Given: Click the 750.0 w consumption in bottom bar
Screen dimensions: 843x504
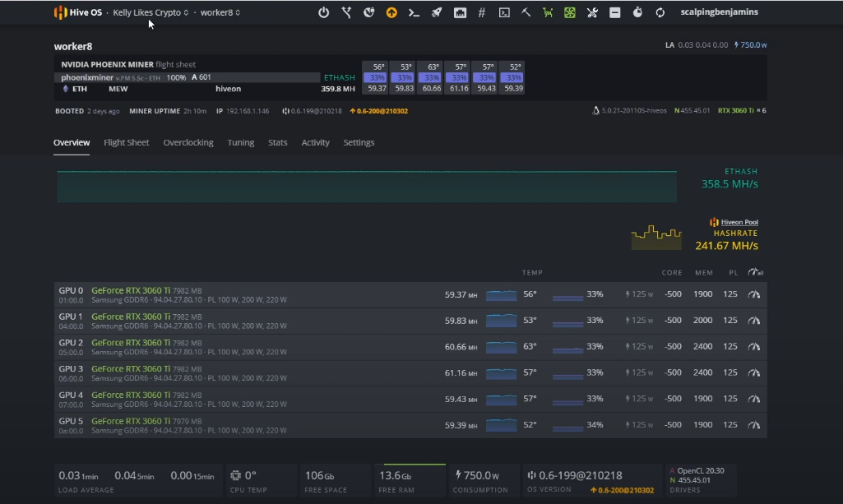Looking at the screenshot, I should 477,475.
